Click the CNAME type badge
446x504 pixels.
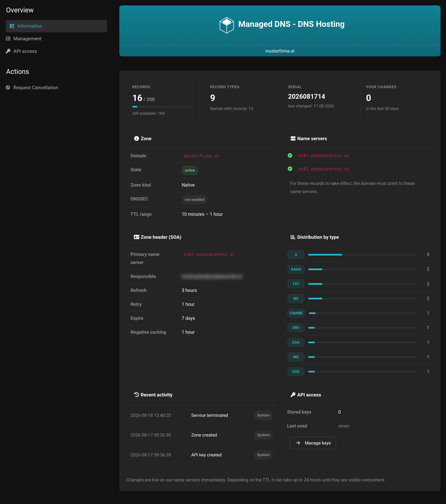click(x=296, y=313)
